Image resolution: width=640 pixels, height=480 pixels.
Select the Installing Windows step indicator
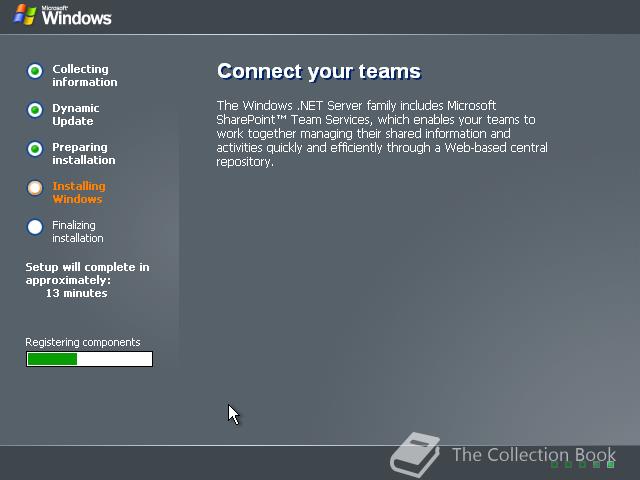click(35, 188)
